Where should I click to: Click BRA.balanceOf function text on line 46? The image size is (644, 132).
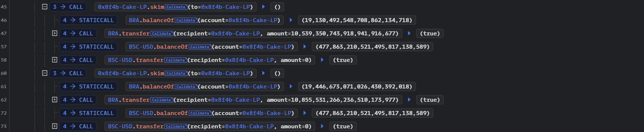click(151, 20)
